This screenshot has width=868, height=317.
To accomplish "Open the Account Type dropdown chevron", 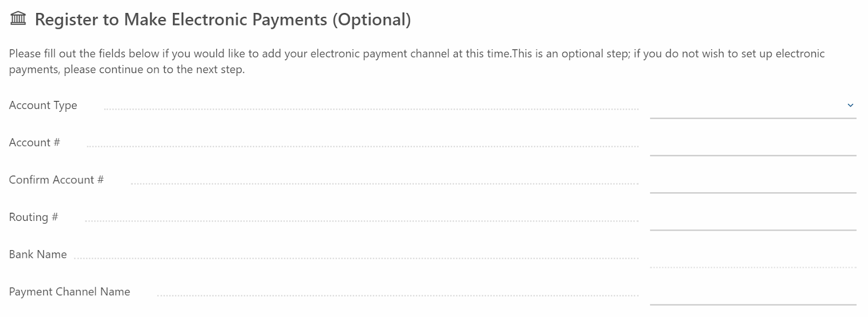I will pyautogui.click(x=850, y=105).
